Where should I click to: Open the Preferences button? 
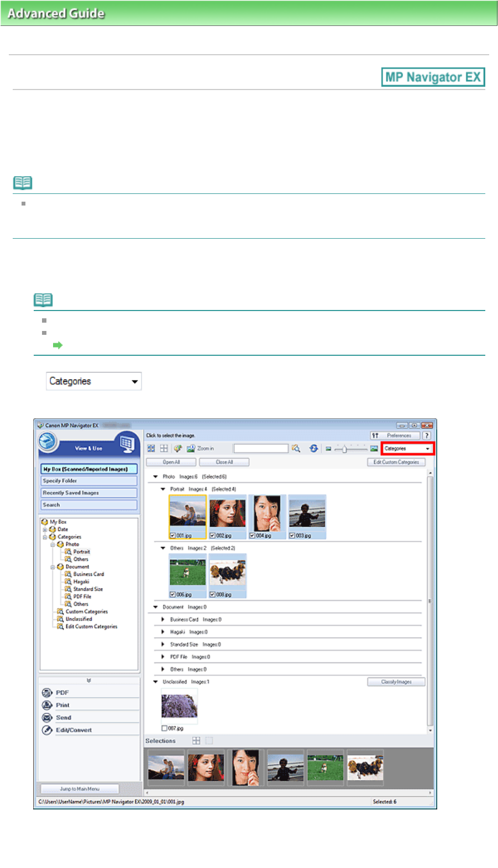(394, 435)
